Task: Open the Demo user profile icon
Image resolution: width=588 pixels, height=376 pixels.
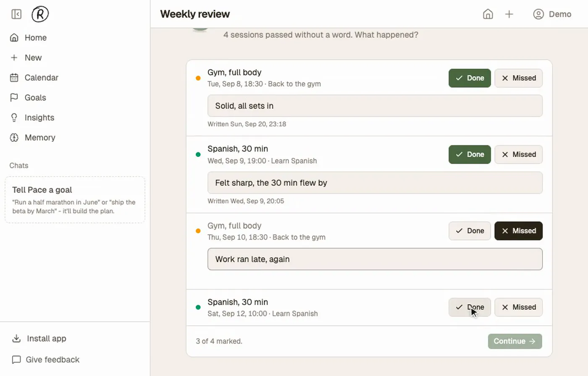Action: point(538,14)
